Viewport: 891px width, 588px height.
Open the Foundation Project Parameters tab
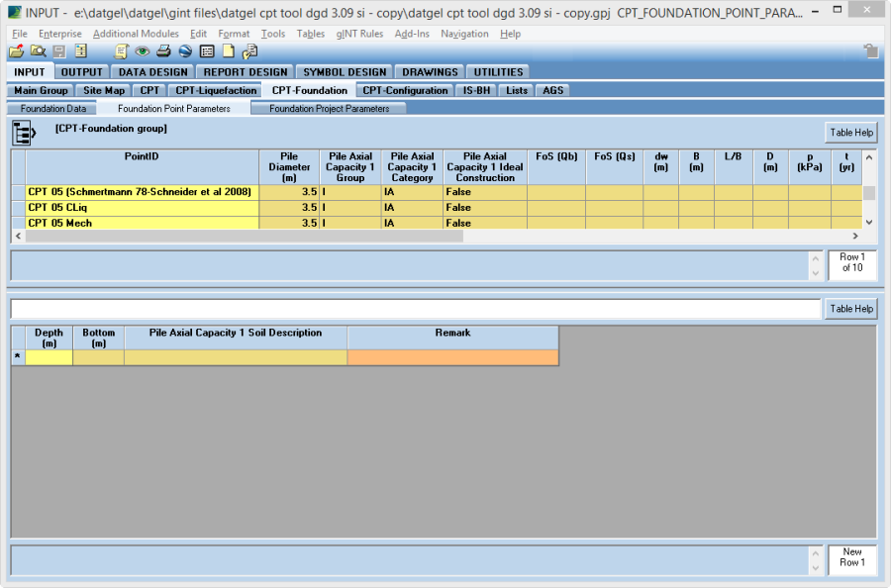[329, 109]
